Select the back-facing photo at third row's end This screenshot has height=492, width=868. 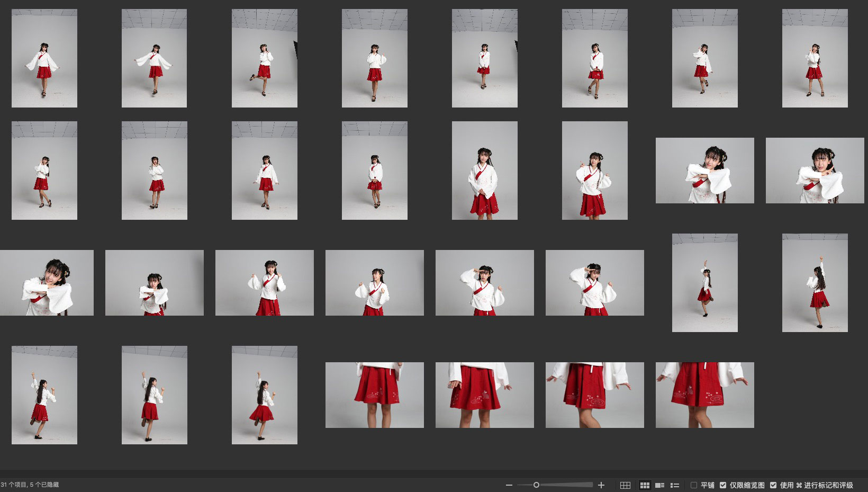click(x=815, y=283)
